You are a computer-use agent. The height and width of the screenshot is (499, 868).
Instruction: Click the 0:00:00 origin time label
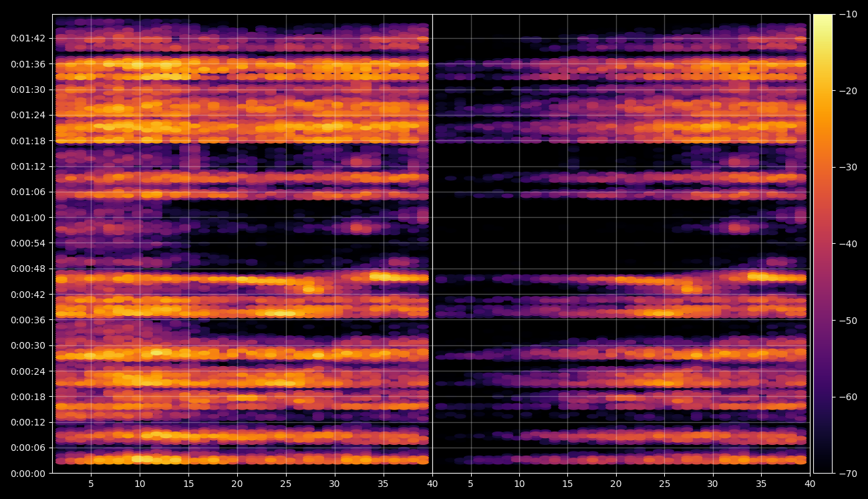[x=27, y=474]
